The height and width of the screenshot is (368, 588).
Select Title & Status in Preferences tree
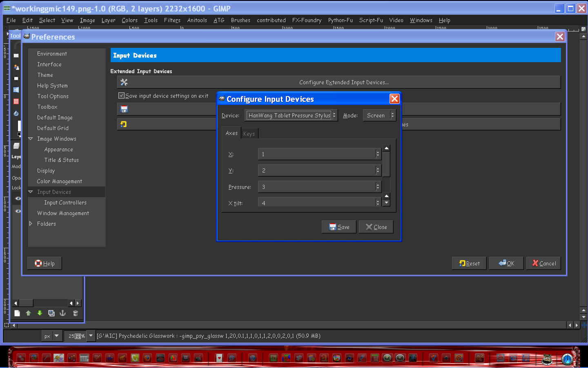(x=62, y=160)
